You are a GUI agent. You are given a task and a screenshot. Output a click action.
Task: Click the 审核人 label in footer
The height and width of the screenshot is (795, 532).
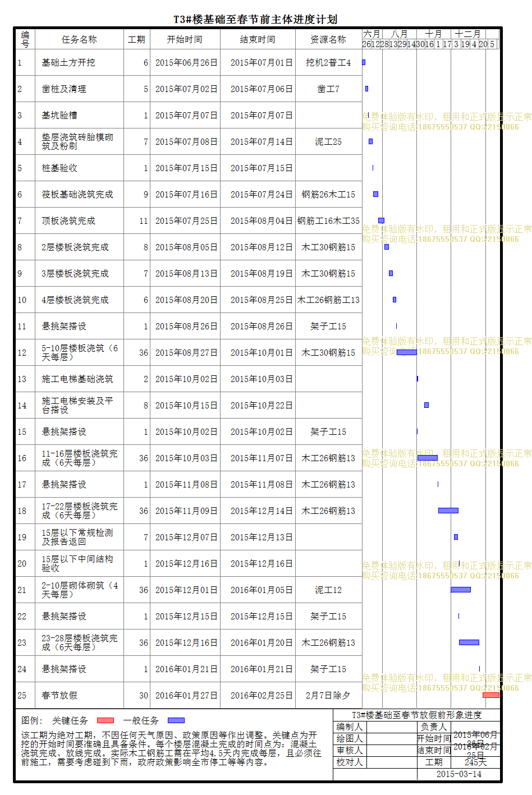(350, 750)
